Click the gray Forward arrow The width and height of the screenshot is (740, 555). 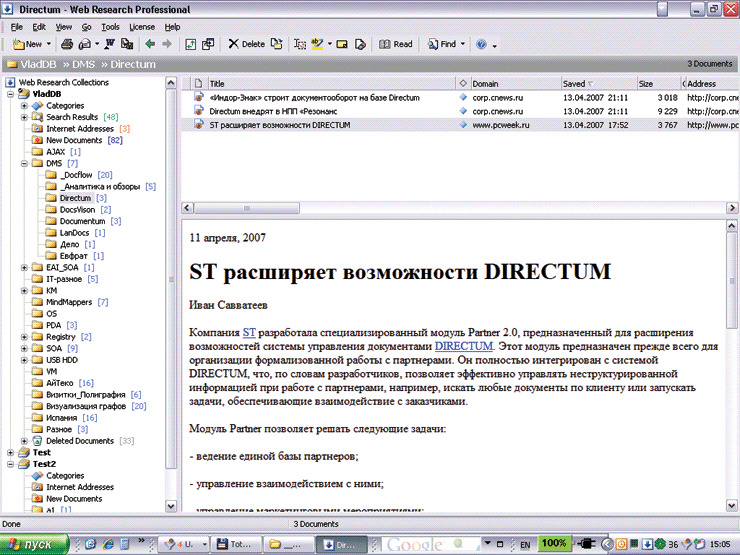(167, 44)
